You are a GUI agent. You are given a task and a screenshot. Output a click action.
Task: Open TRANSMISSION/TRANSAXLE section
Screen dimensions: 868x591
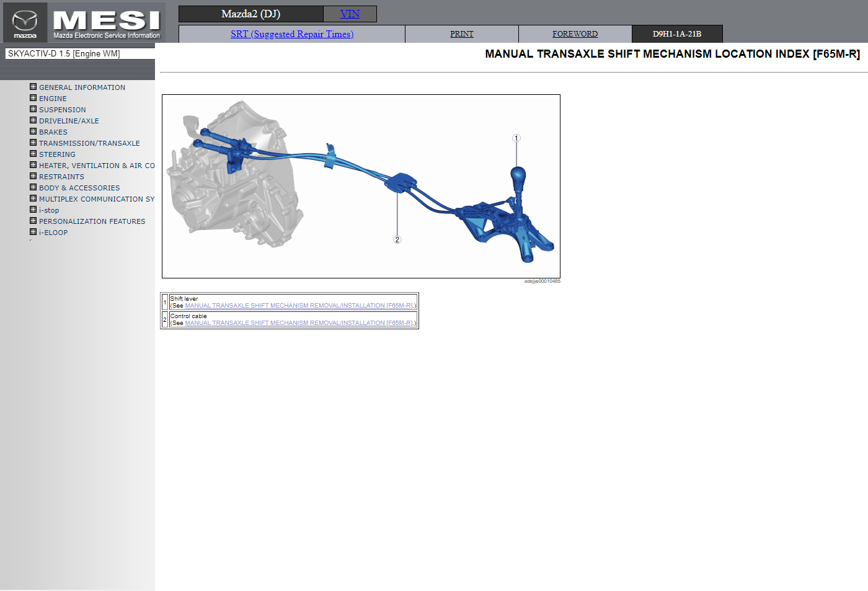click(89, 143)
